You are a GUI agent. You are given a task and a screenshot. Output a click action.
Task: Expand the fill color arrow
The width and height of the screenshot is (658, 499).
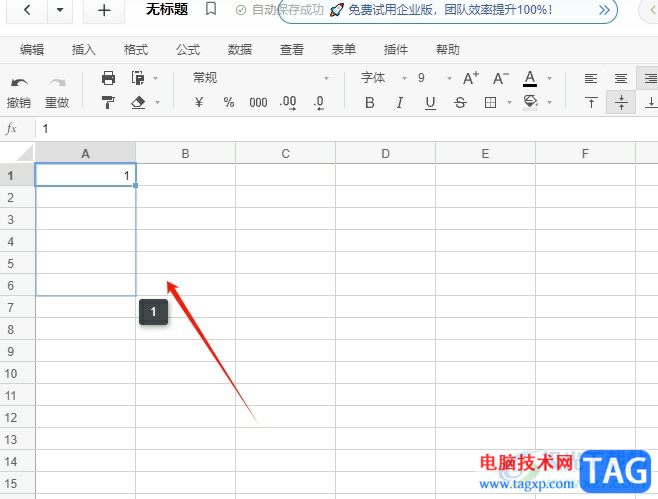click(549, 102)
